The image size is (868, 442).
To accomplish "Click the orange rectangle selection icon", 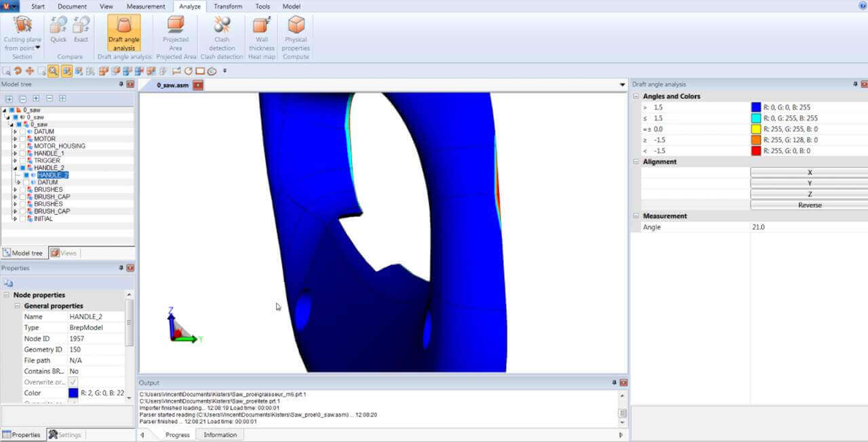I will [x=200, y=71].
